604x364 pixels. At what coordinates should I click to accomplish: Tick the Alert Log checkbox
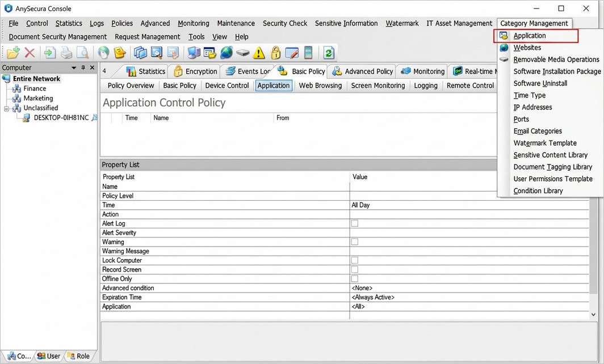pos(355,223)
